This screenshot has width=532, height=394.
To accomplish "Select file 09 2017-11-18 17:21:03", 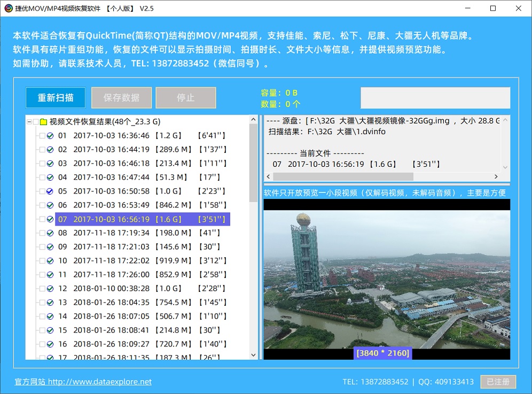I will tap(139, 247).
